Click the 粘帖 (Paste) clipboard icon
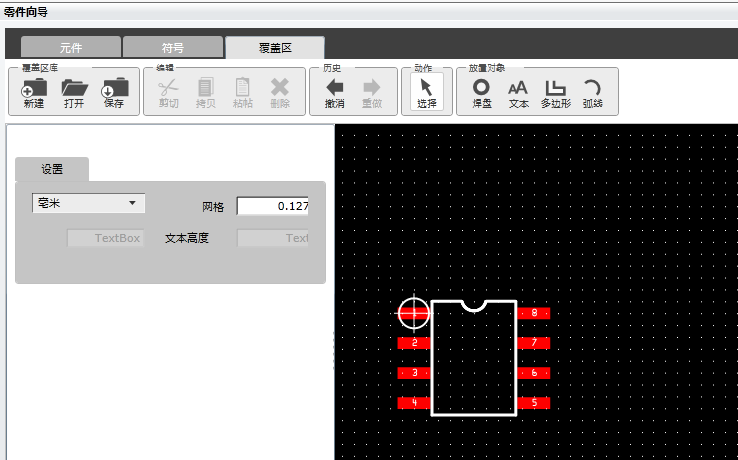738x460 pixels. point(242,93)
